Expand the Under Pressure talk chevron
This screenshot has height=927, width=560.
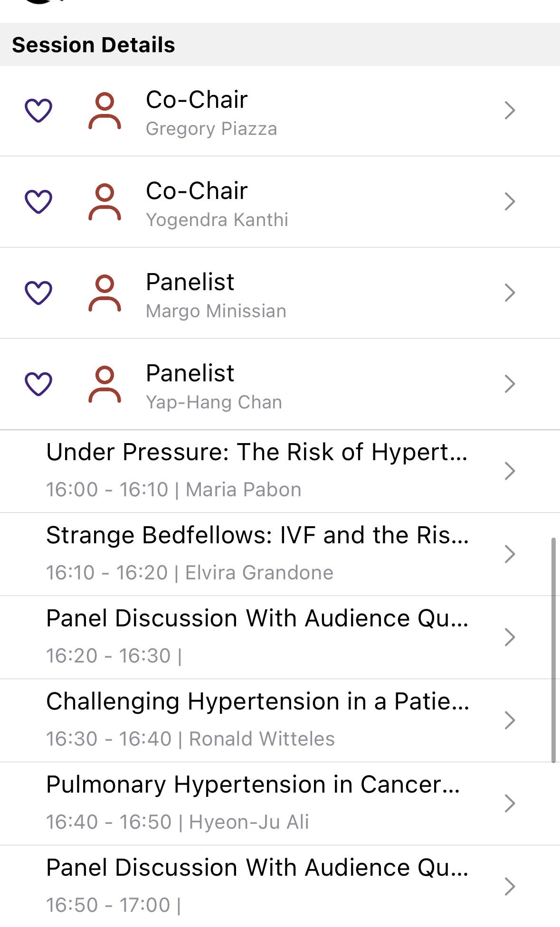(x=510, y=471)
